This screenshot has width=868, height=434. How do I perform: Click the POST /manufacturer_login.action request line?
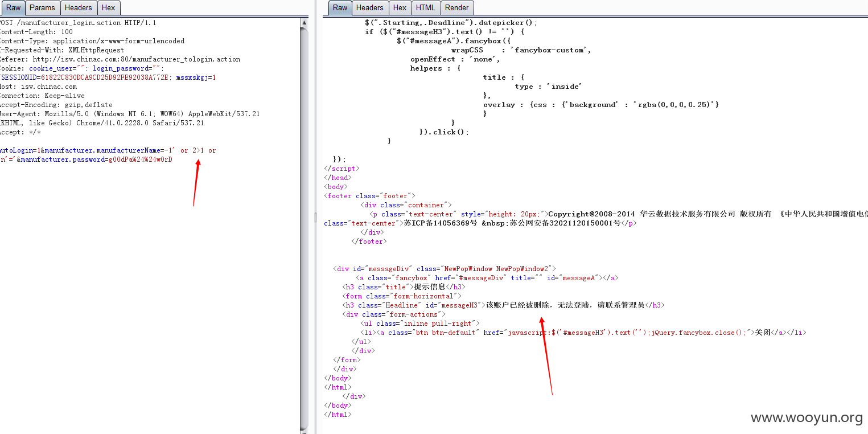(78, 23)
